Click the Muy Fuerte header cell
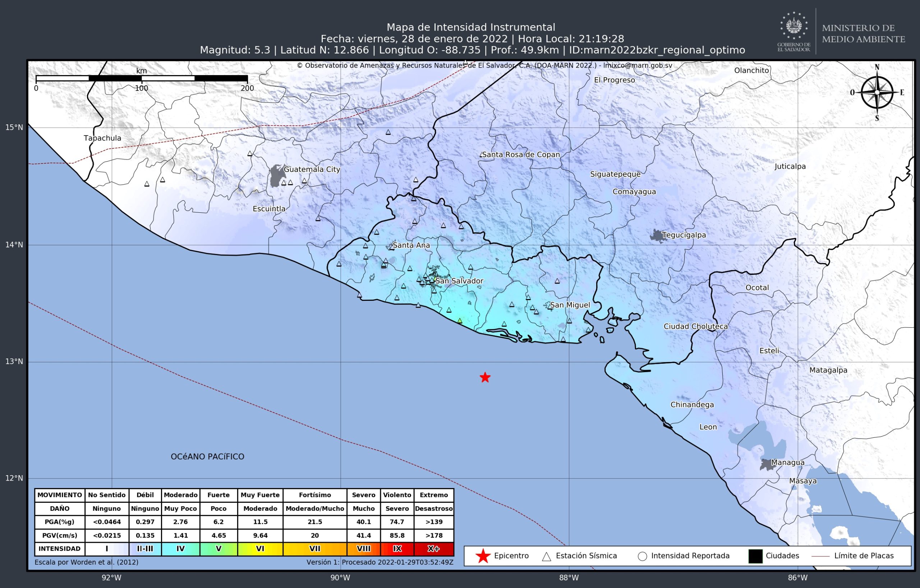This screenshot has height=588, width=920. [260, 495]
